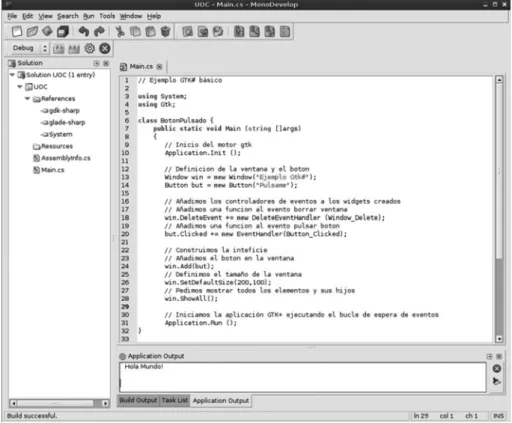Click the second search toolbar icon right of the trash can
512x423 pixels.
click(x=203, y=32)
